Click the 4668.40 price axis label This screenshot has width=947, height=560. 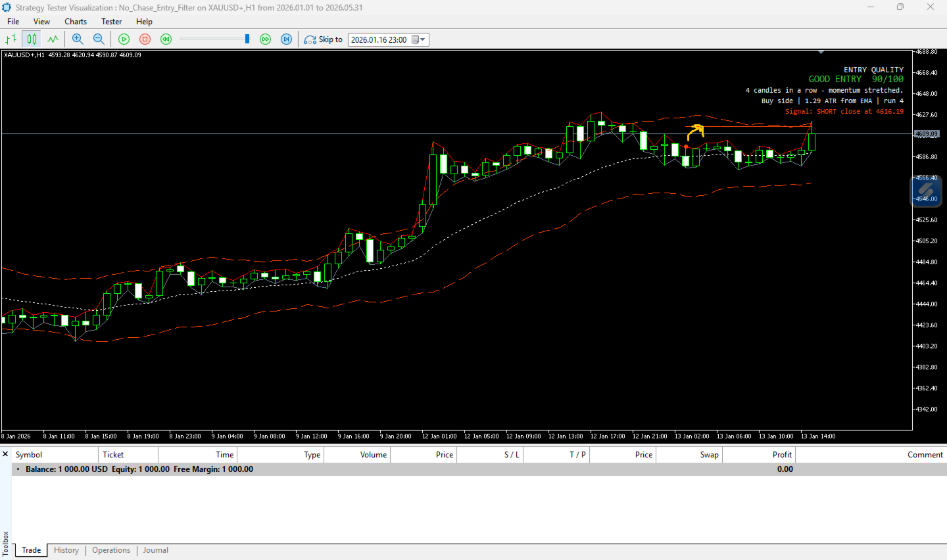[x=927, y=73]
